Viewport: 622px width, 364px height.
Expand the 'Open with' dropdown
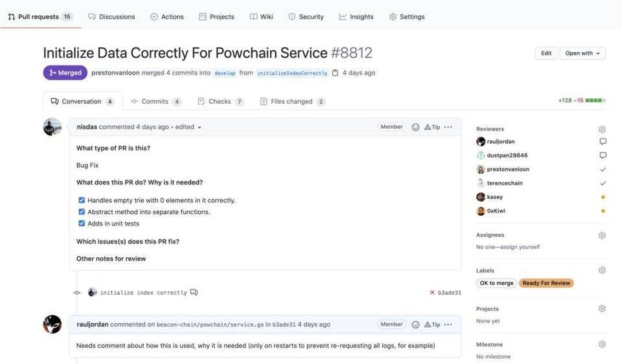pos(582,53)
